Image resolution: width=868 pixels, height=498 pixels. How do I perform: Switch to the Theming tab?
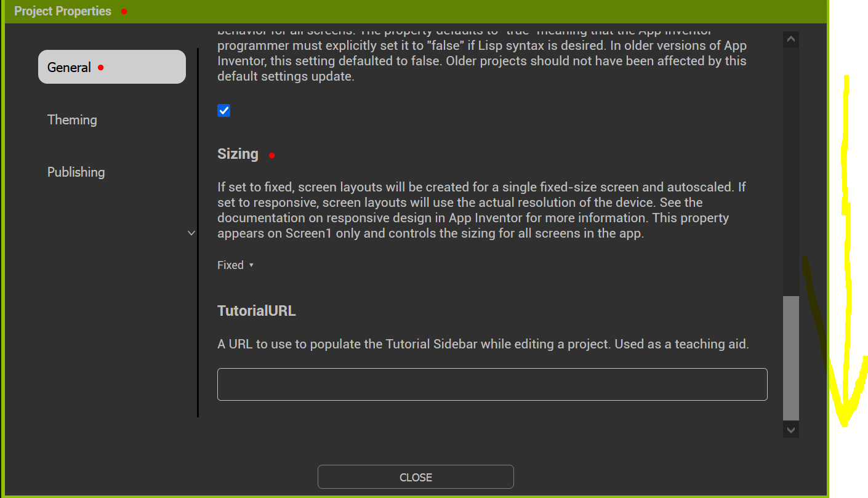pyautogui.click(x=72, y=119)
